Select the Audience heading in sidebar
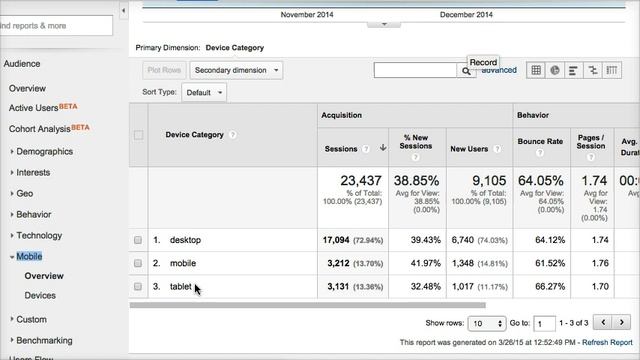Viewport: 640px width, 360px height. pos(22,64)
